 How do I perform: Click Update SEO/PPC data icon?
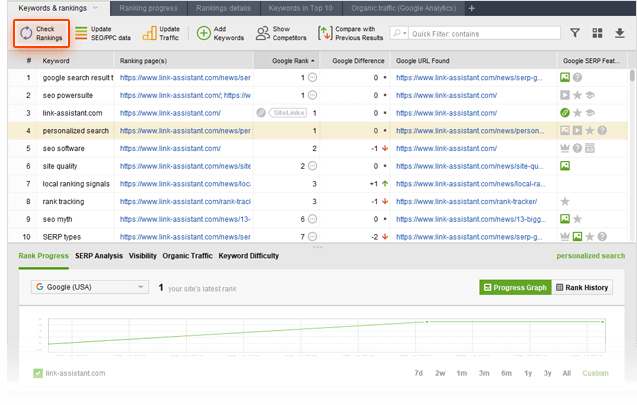(79, 33)
